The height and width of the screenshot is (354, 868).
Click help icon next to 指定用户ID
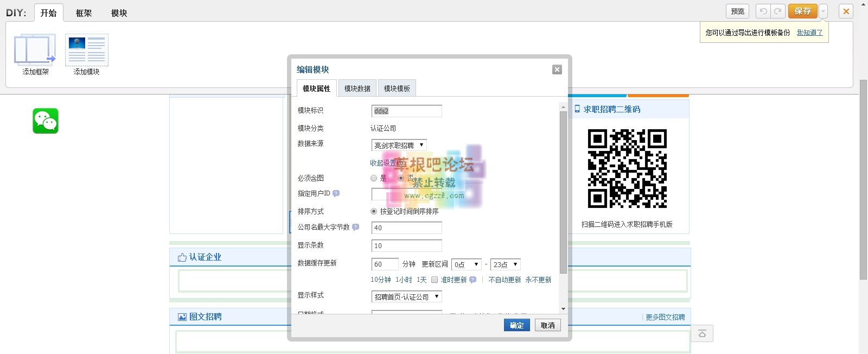coord(336,193)
